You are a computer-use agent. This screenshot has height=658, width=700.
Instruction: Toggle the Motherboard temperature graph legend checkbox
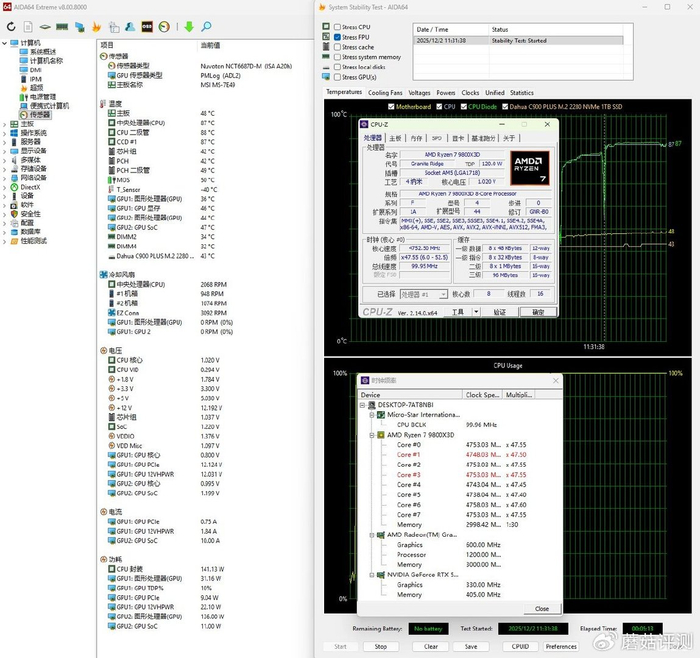click(392, 106)
